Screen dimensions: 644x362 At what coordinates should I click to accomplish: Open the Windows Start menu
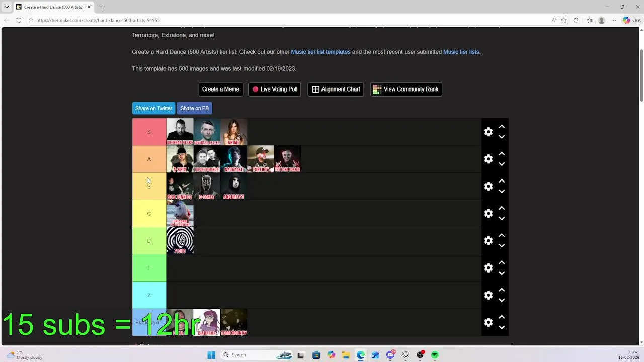pos(211,355)
